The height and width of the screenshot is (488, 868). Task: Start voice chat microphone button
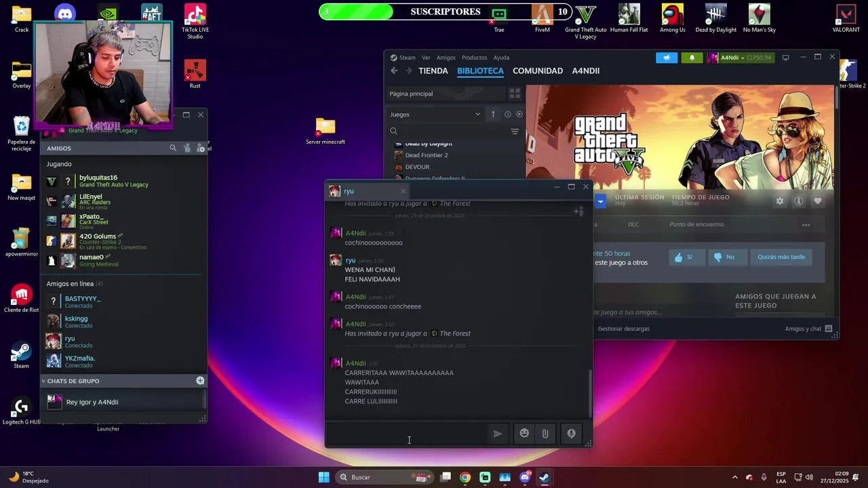click(571, 434)
